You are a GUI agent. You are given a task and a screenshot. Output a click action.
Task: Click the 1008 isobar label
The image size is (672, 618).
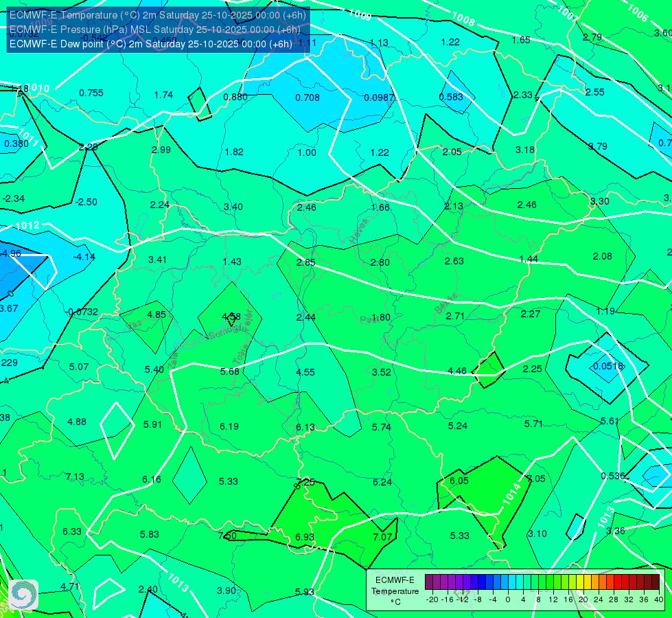(463, 19)
